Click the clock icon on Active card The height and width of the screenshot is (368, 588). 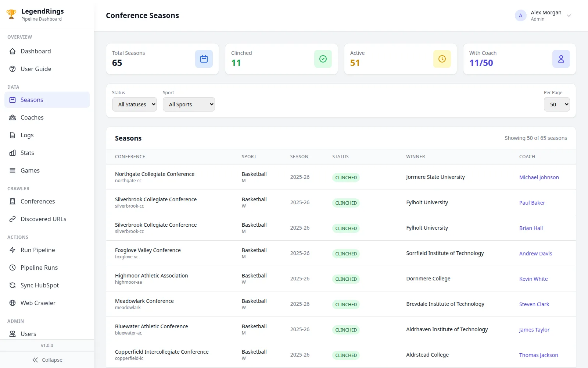click(x=442, y=59)
